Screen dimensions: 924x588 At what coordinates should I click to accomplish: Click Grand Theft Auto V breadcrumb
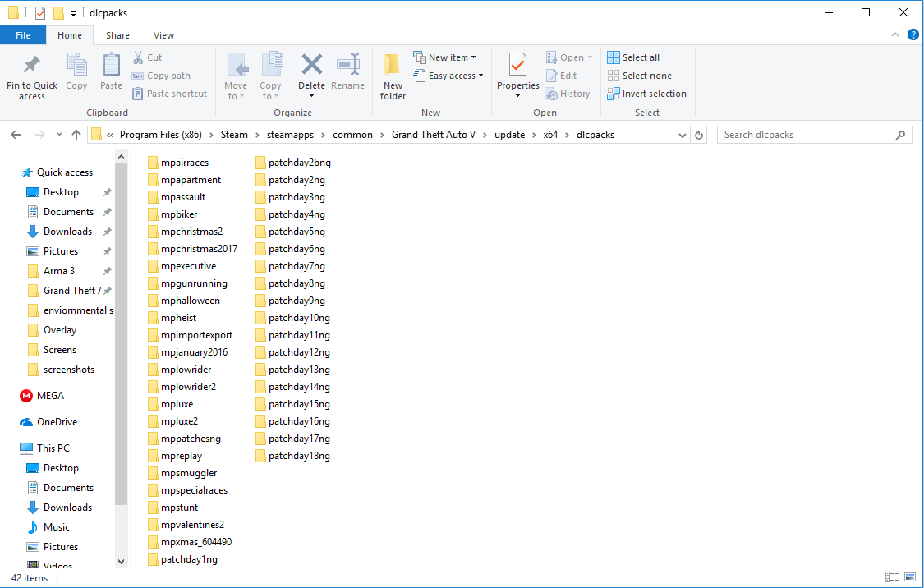pos(434,135)
